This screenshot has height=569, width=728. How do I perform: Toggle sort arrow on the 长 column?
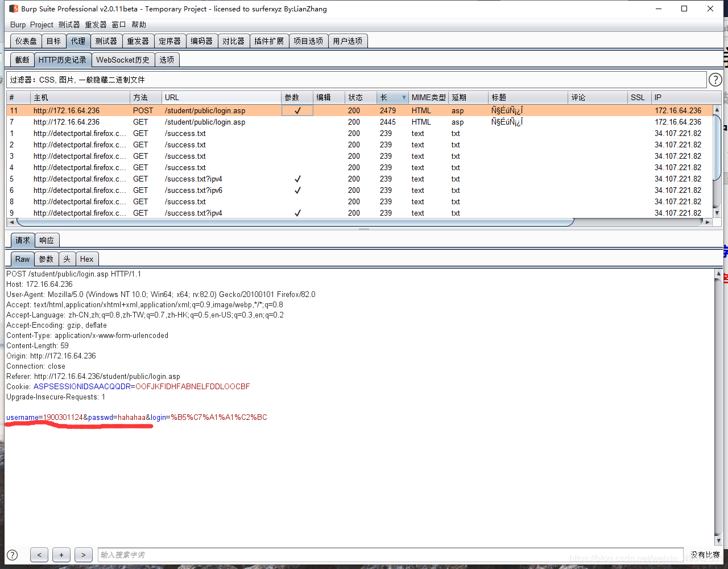tap(404, 97)
